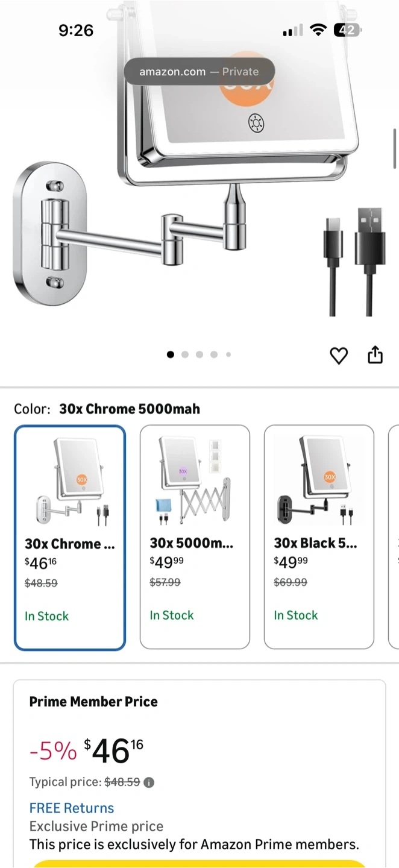This screenshot has height=868, width=399.
Task: Tap the info icon beside typical price
Action: click(149, 782)
